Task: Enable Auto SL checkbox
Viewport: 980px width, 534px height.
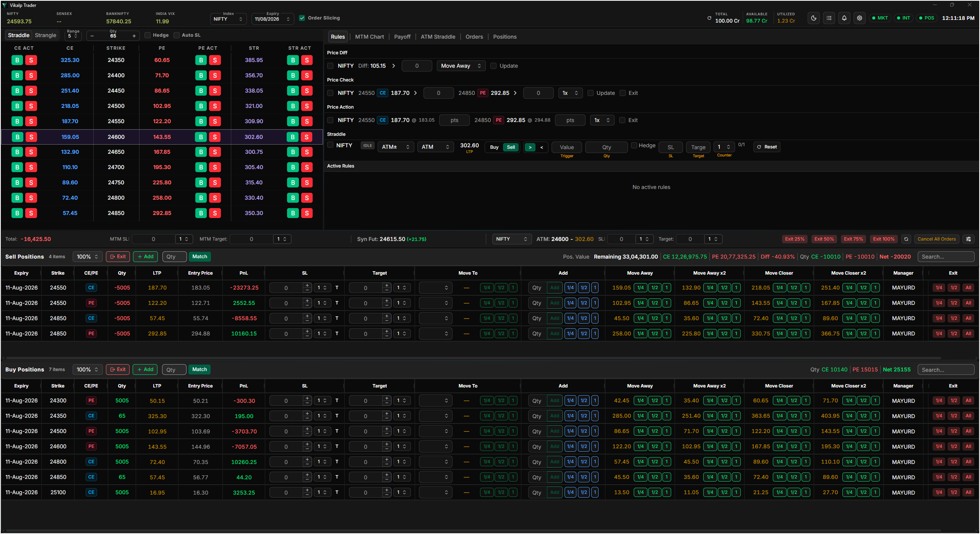Action: coord(177,35)
